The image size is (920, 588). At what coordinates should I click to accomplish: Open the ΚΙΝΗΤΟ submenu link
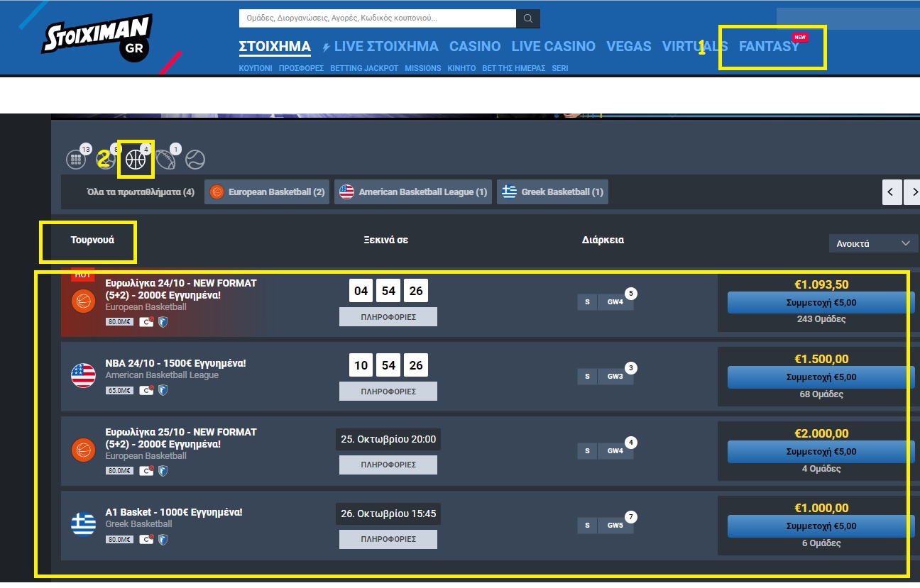point(461,69)
